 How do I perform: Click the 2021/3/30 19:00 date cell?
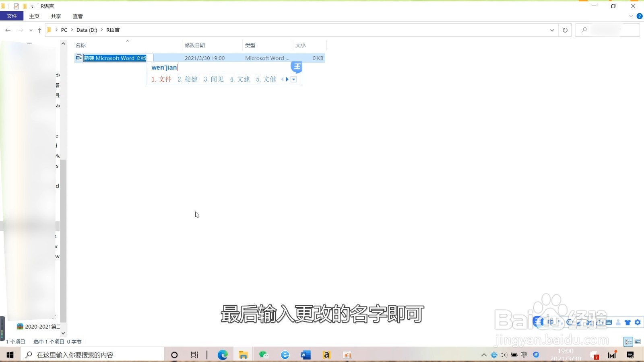coord(204,58)
